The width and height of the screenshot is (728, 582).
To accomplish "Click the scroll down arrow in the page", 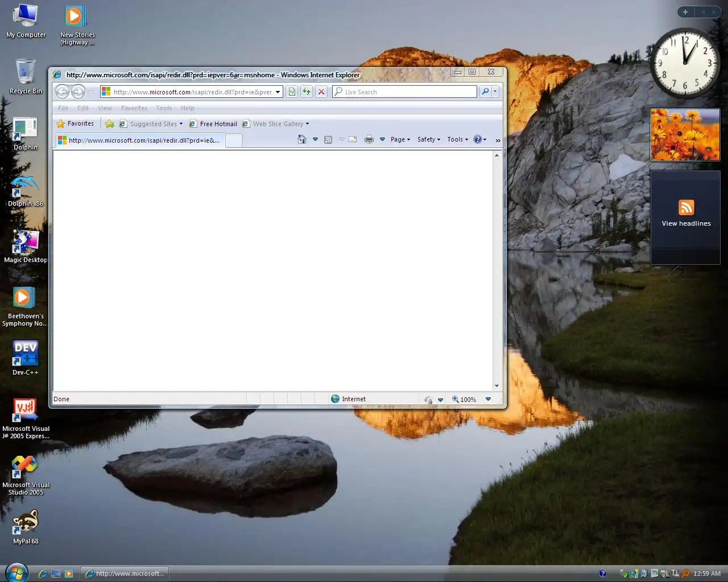I will (497, 386).
